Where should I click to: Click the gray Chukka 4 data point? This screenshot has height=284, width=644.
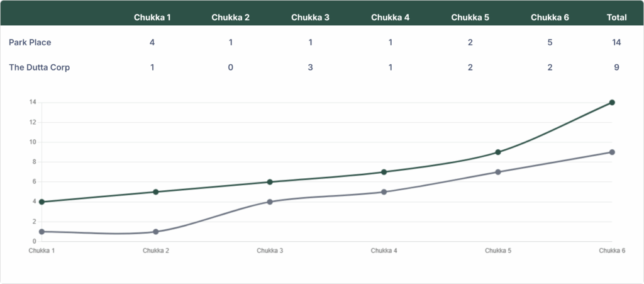pyautogui.click(x=384, y=192)
